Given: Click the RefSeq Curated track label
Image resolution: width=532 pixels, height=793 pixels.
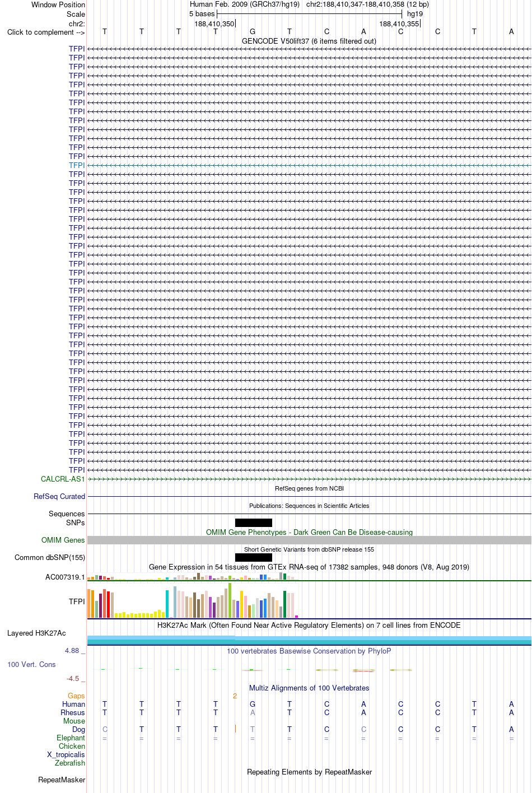Looking at the screenshot, I should pyautogui.click(x=59, y=496).
